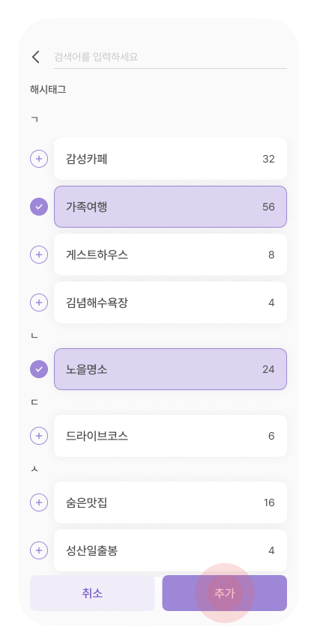Select the 감성카페 hashtag row
Image resolution: width=317 pixels, height=644 pixels.
170,159
